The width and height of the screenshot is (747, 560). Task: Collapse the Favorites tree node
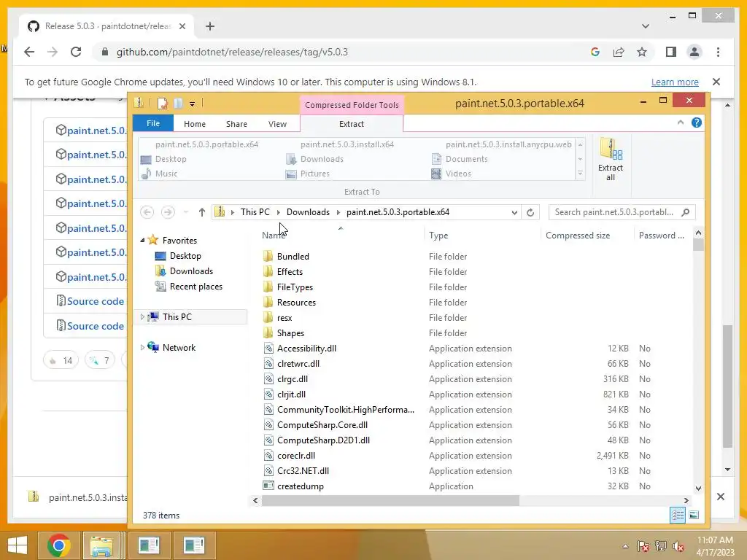tap(142, 241)
